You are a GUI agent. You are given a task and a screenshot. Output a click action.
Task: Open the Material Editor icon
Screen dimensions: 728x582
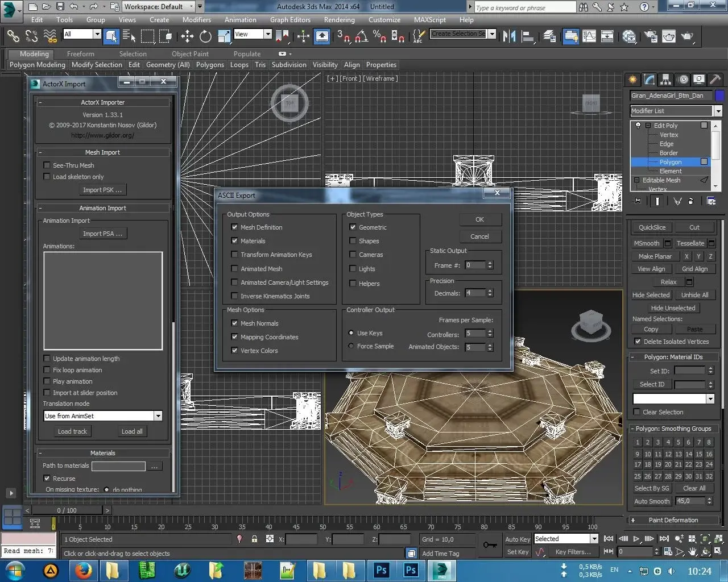pos(629,37)
